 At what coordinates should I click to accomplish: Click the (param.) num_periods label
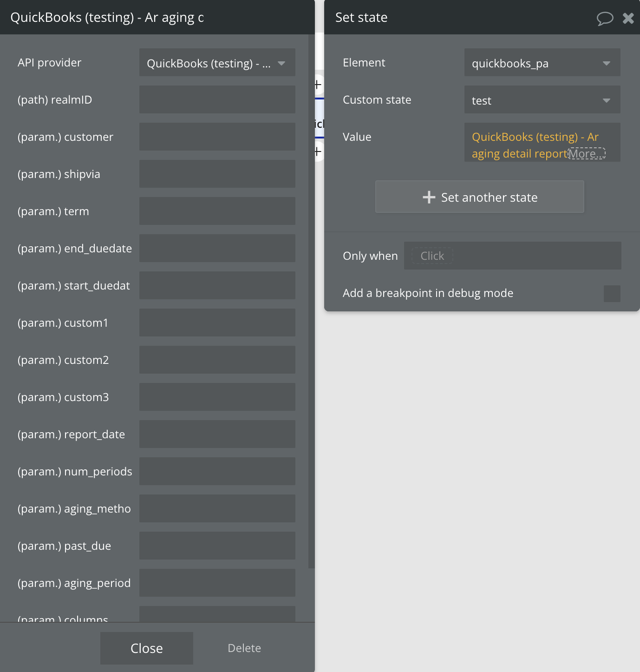[75, 472]
